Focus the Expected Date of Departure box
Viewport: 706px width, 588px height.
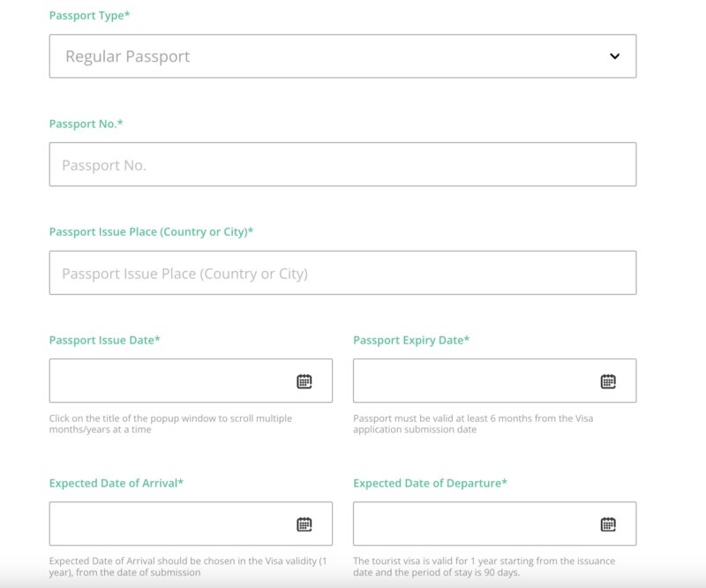click(472, 524)
